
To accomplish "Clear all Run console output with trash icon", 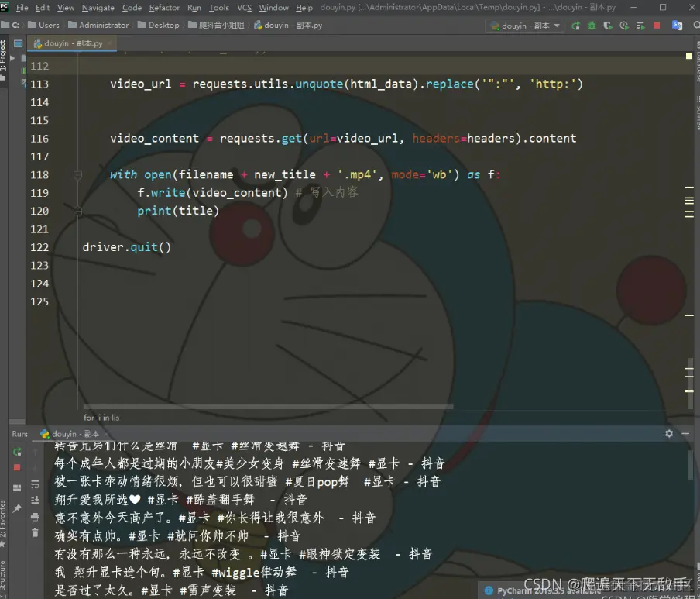I will [x=36, y=533].
